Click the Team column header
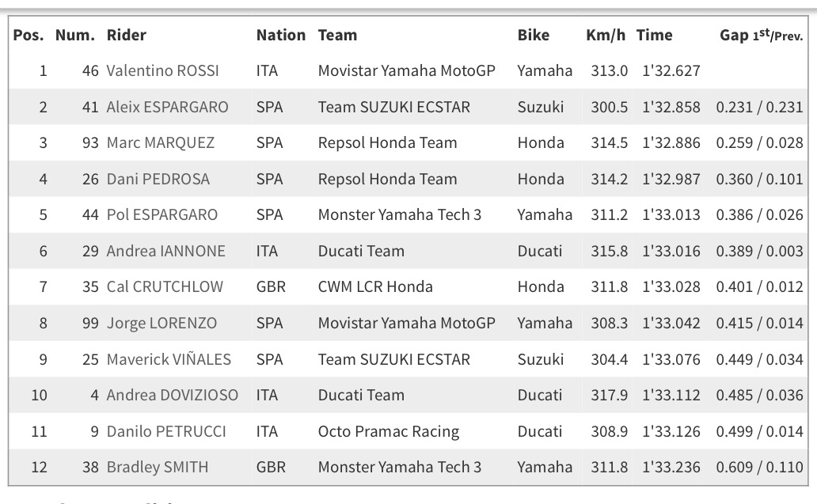 pyautogui.click(x=337, y=35)
